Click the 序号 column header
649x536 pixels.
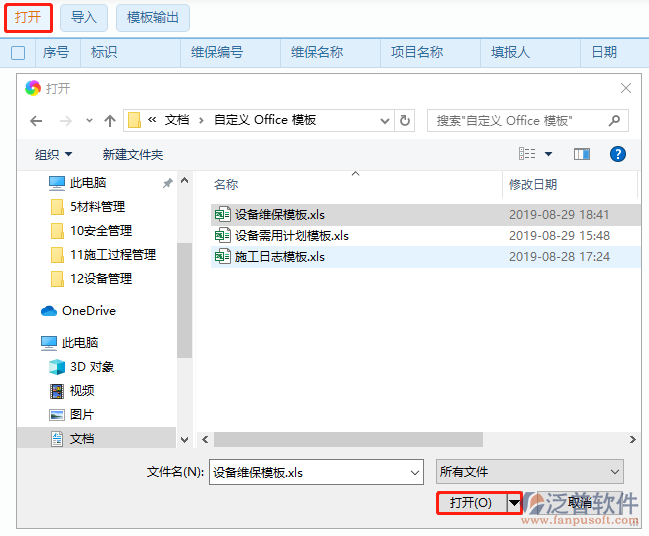tap(56, 52)
